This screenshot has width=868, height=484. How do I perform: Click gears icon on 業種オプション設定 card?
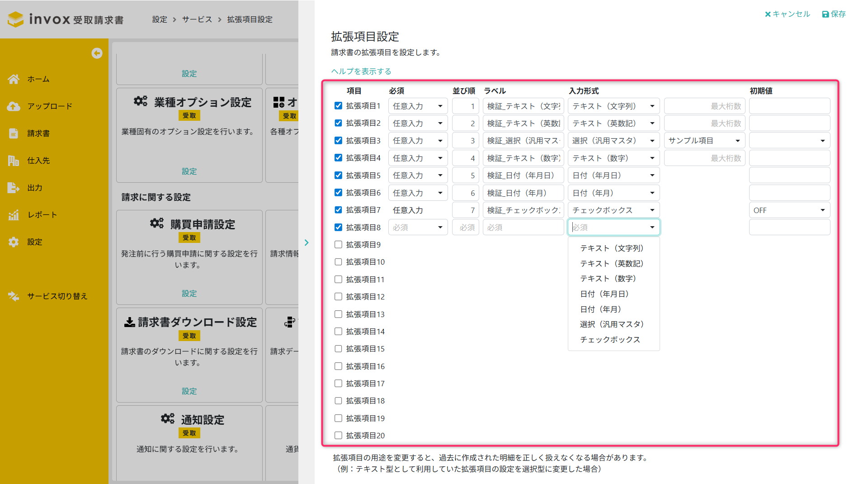pos(141,101)
